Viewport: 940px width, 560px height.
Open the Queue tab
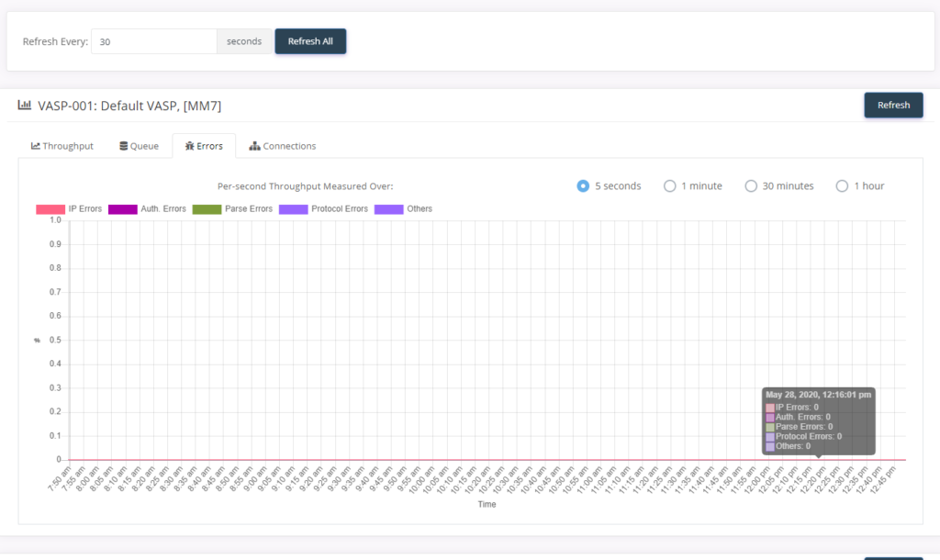(x=140, y=146)
